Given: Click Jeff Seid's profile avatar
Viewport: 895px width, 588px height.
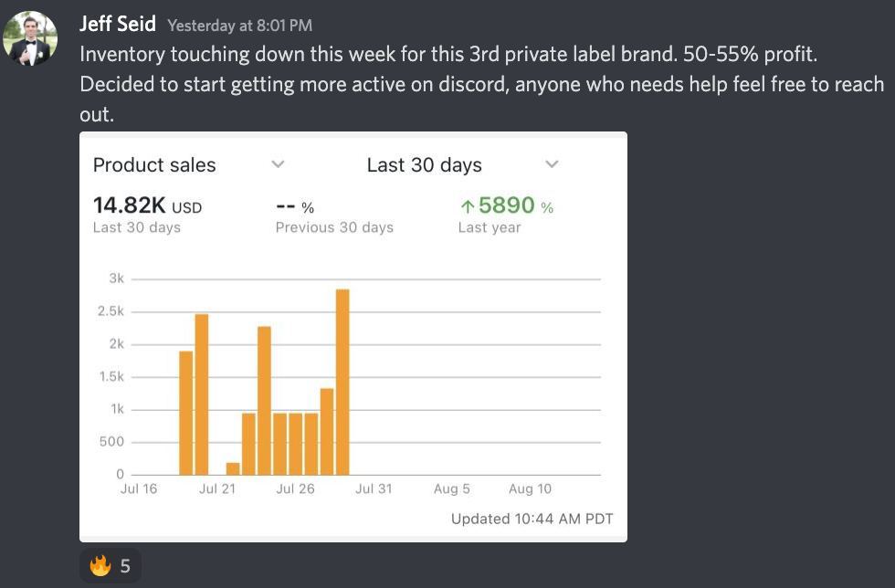Looking at the screenshot, I should click(30, 38).
